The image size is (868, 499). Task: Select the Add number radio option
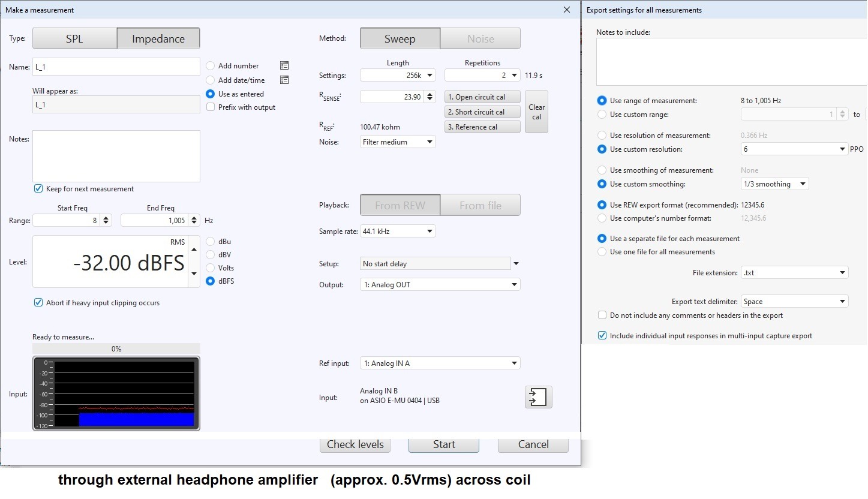click(x=210, y=66)
